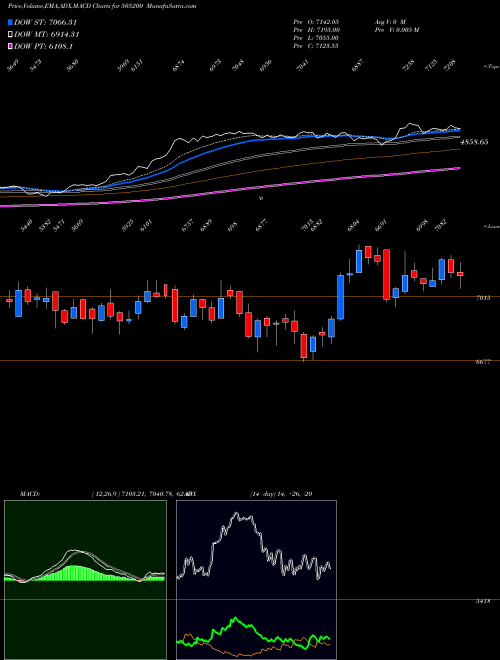Click the '<Lows' label at the right edge
The image size is (500, 660).
[491, 226]
